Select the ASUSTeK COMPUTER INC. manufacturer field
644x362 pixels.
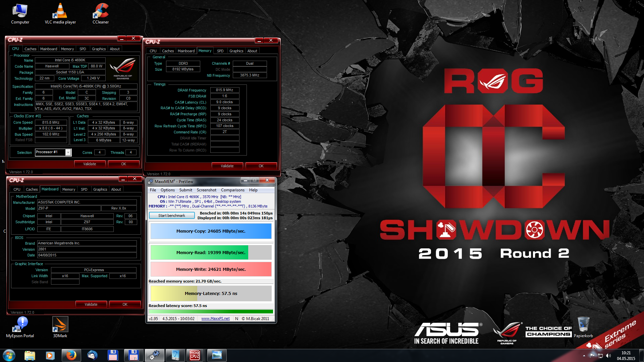[x=87, y=202]
